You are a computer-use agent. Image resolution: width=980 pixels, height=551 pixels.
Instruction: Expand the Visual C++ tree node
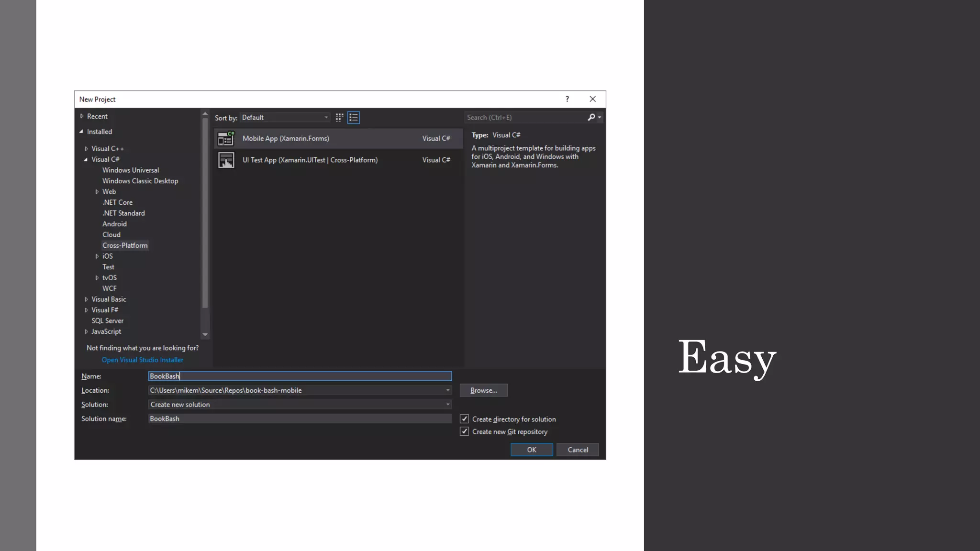(x=87, y=149)
